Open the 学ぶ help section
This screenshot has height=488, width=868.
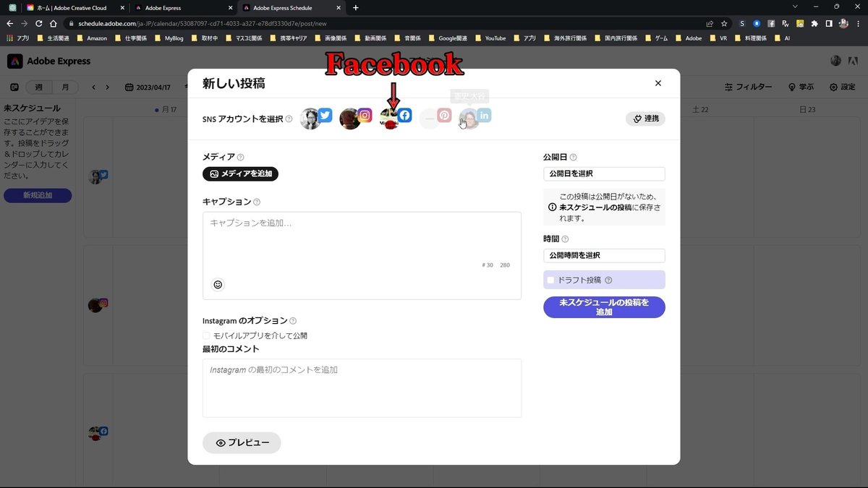[801, 87]
